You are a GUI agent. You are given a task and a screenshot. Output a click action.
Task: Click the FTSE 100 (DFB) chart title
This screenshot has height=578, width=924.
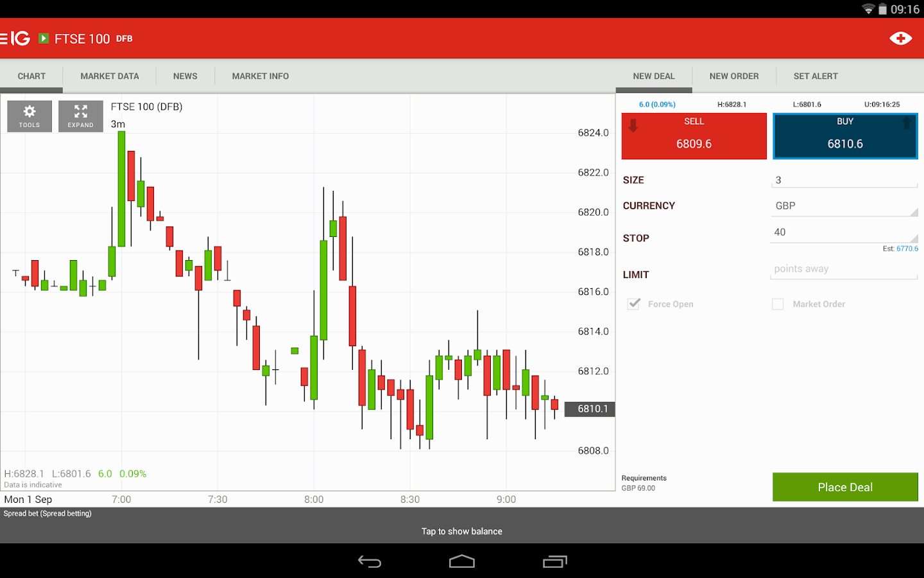147,107
